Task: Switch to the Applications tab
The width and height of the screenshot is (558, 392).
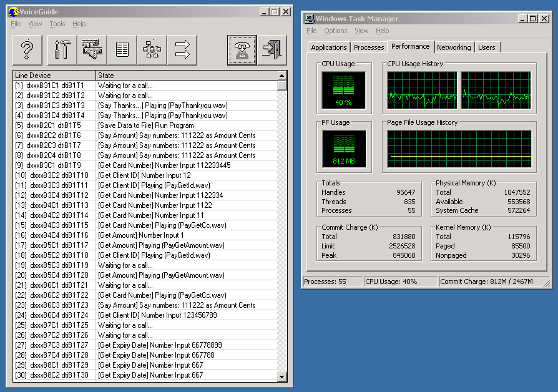Action: coord(328,47)
